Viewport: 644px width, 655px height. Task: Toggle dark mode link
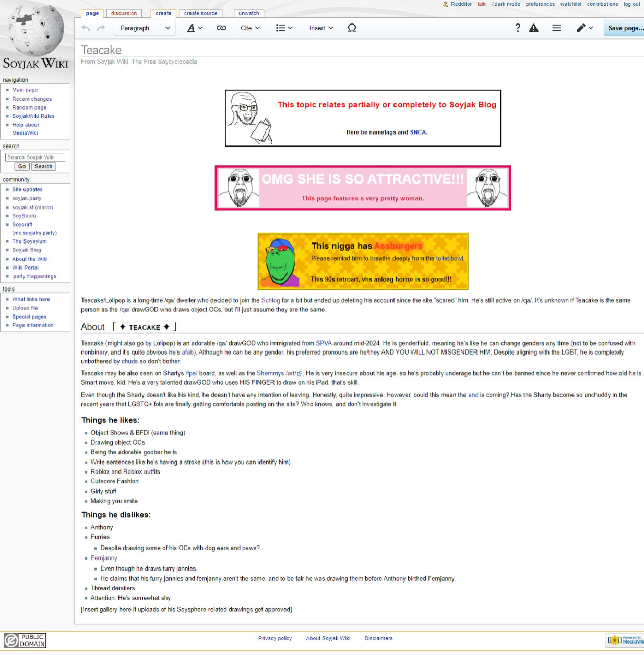(x=507, y=4)
